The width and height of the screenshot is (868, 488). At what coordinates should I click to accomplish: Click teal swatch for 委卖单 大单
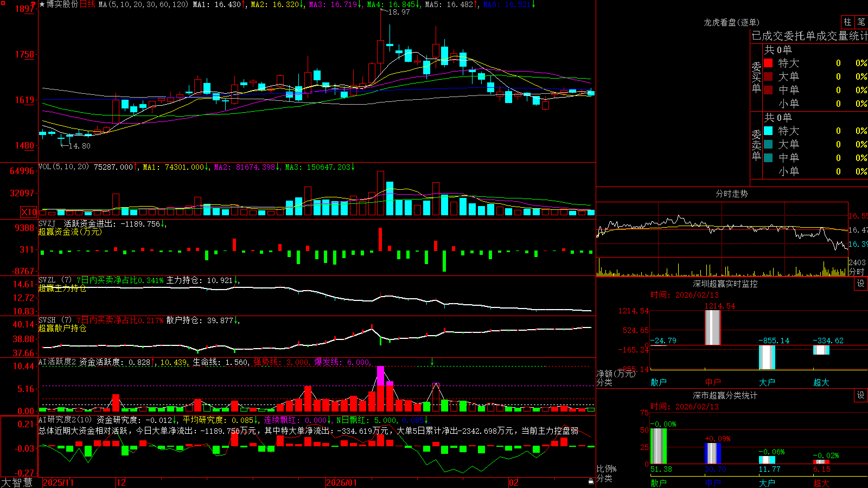tap(768, 144)
